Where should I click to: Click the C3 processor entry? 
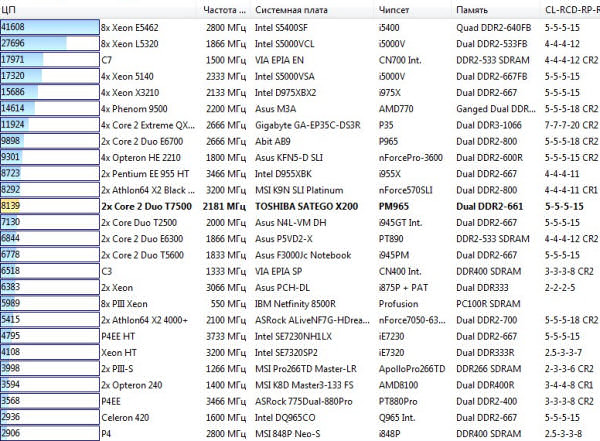(106, 271)
